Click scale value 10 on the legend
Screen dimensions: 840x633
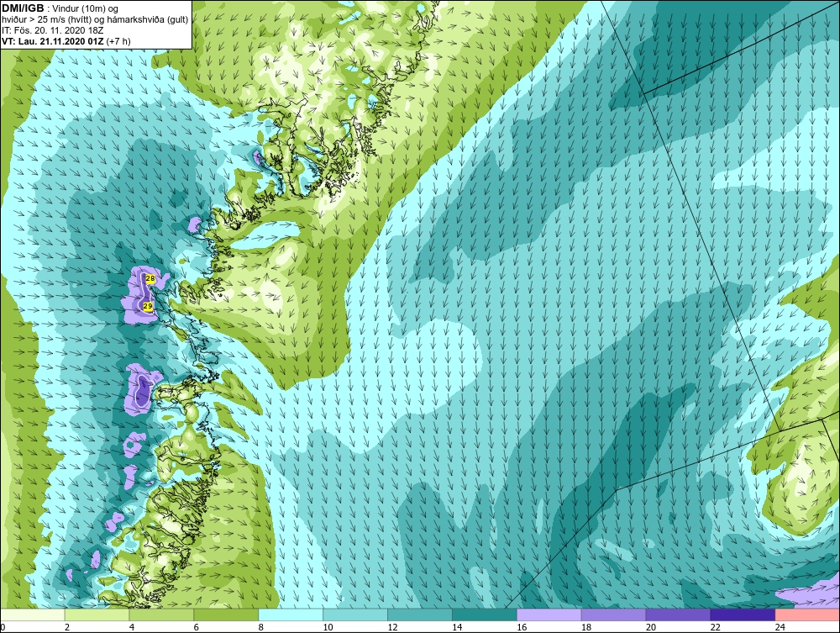328,627
